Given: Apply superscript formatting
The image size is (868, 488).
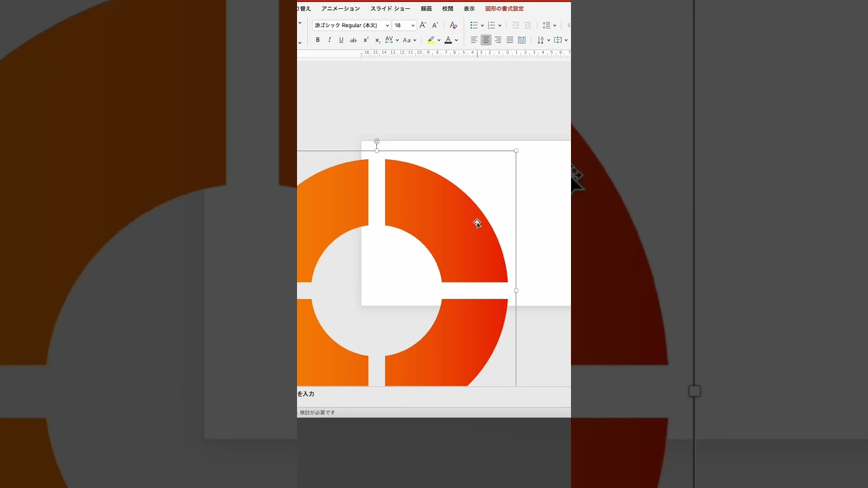Looking at the screenshot, I should (x=366, y=40).
